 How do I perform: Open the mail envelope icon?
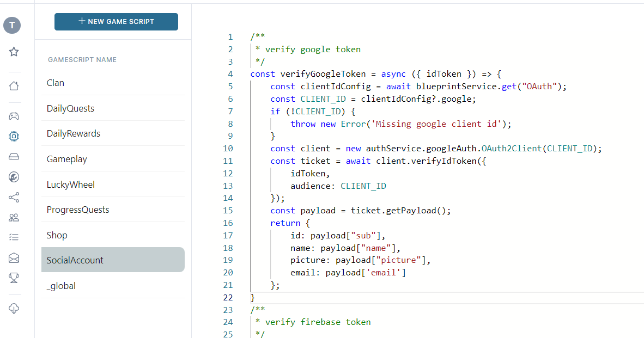[x=14, y=258]
